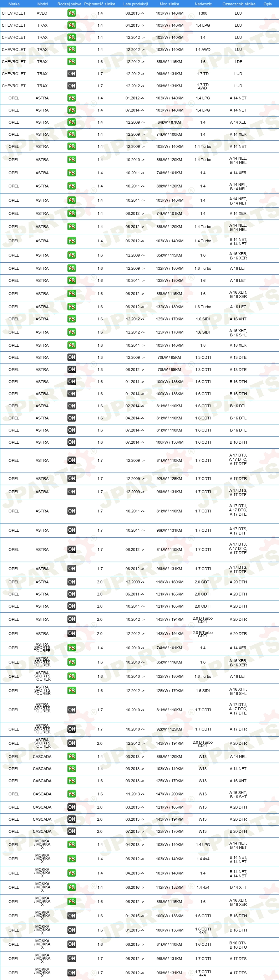Click the diesel ON icon in the MOKKA 1.7 CDTI 4x4 row
Image resolution: width=279 pixels, height=980 pixels.
pos(72,973)
